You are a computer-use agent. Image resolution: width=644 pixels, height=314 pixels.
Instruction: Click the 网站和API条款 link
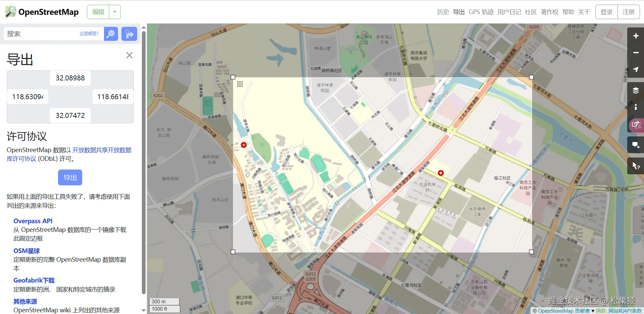tap(625, 311)
